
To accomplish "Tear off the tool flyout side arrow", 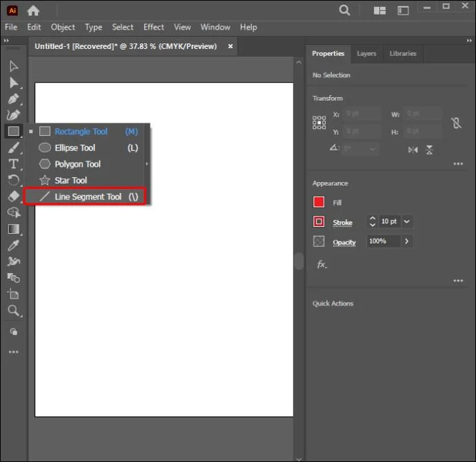I will point(147,164).
